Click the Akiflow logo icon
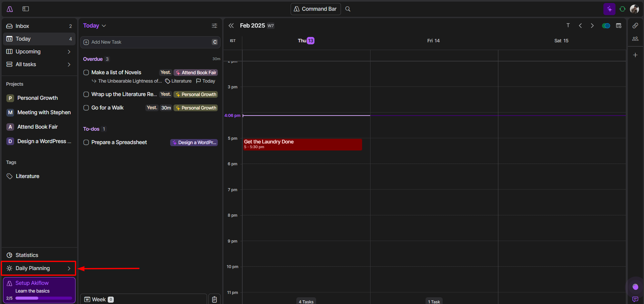This screenshot has width=644, height=304. [10, 9]
